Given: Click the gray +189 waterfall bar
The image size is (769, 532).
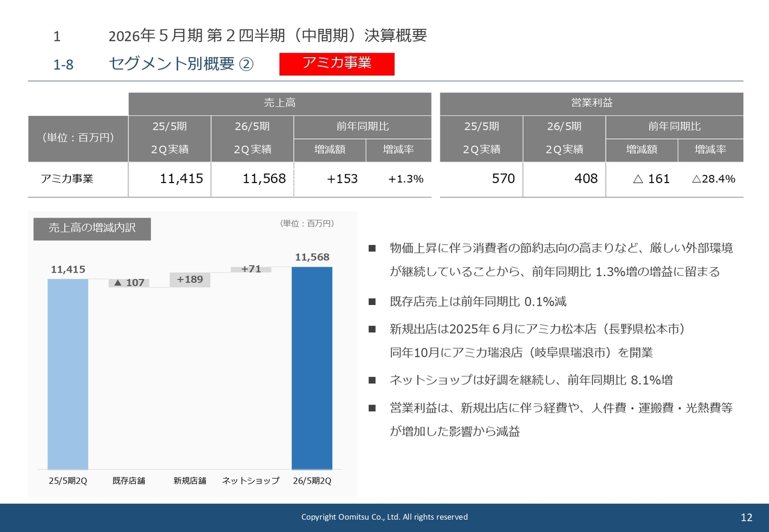Looking at the screenshot, I should click(190, 280).
